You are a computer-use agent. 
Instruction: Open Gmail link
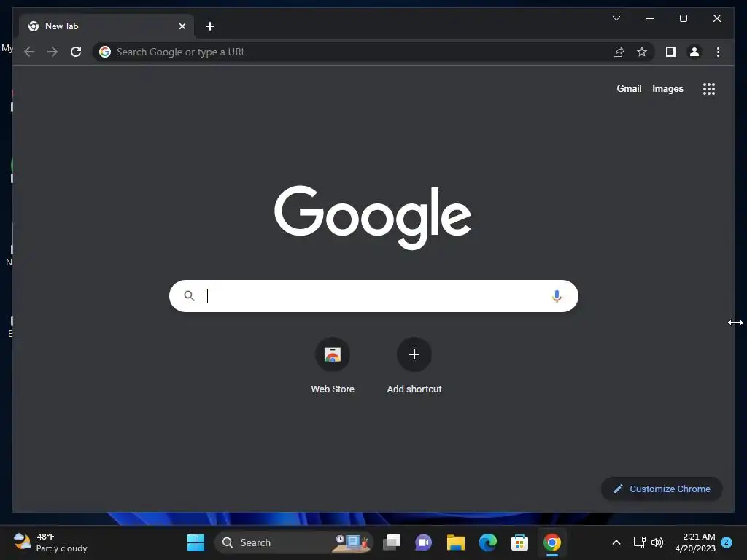(x=629, y=88)
